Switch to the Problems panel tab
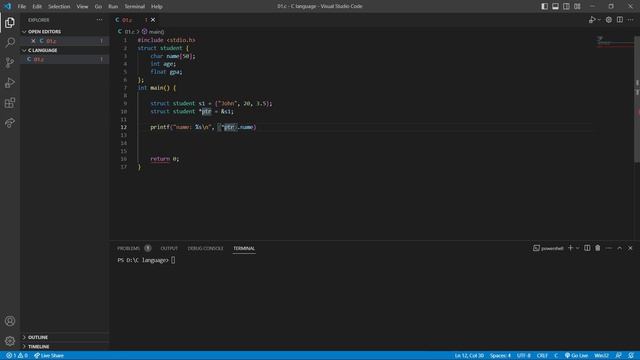The width and height of the screenshot is (640, 360). tap(129, 248)
